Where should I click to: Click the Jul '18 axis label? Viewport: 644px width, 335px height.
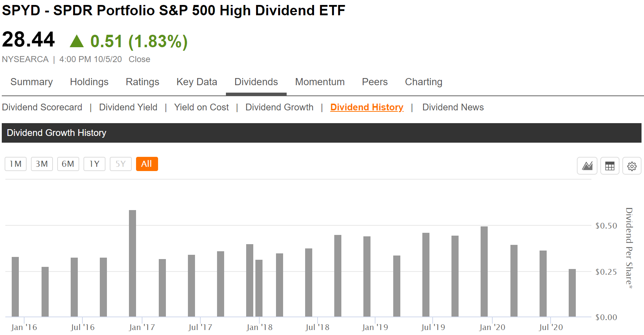[x=317, y=327]
